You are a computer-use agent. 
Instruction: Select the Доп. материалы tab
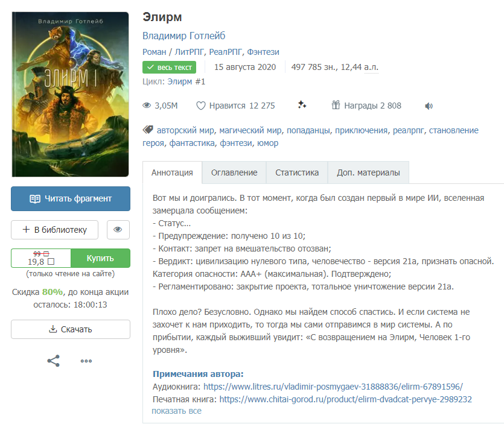pyautogui.click(x=368, y=172)
